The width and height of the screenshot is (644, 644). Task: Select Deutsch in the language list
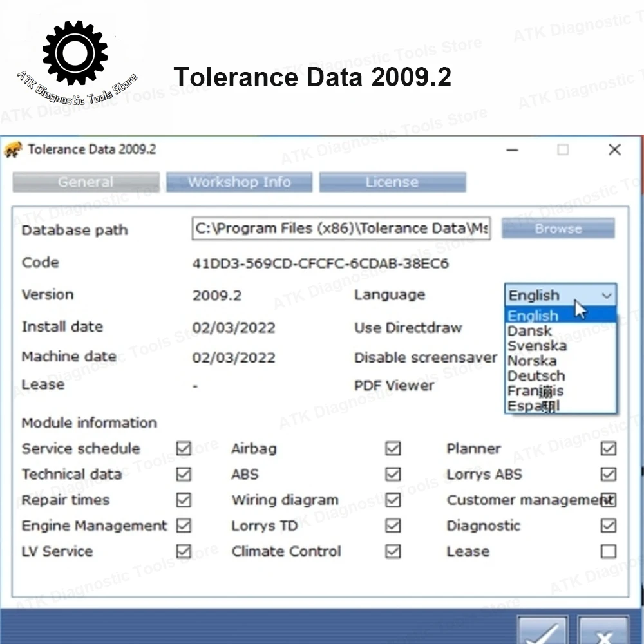(x=561, y=376)
